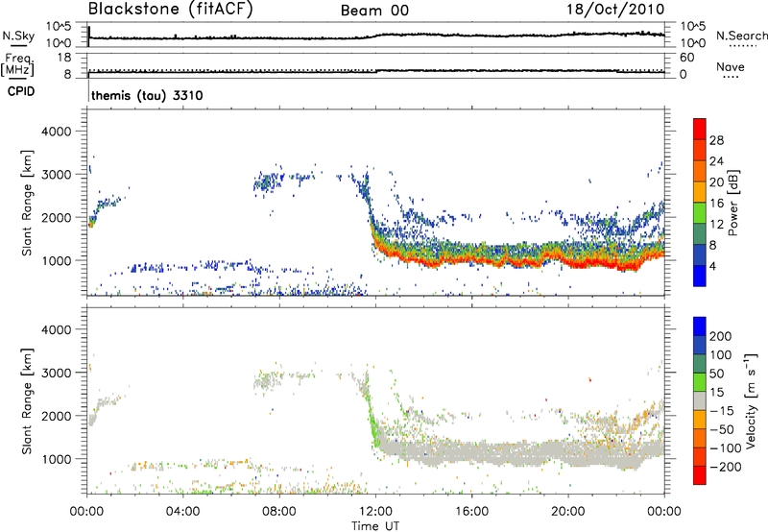Click the '04:00' time axis label
Screen dimensions: 768x532
coord(182,512)
